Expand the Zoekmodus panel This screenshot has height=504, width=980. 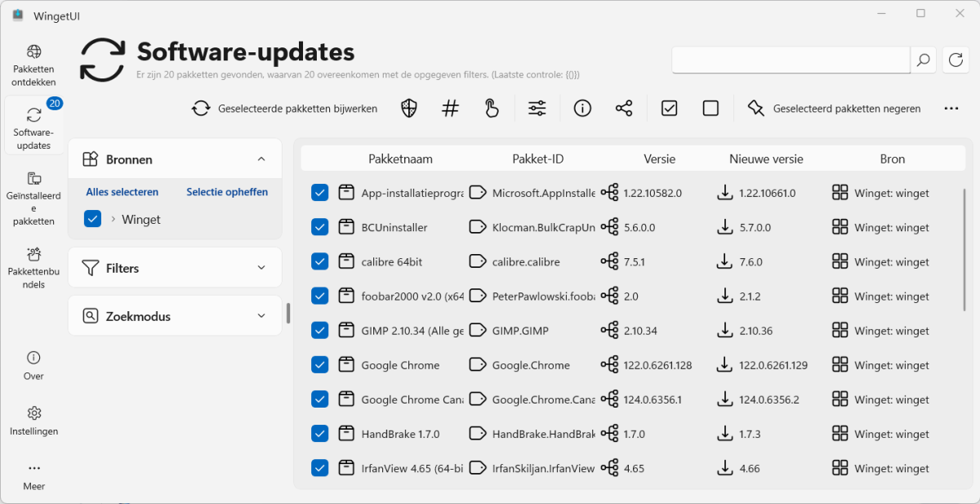(x=261, y=316)
